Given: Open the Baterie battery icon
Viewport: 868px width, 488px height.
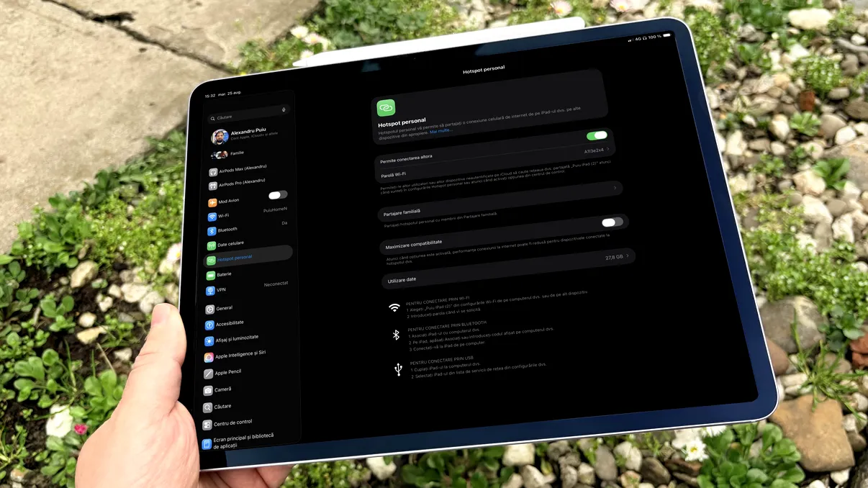Looking at the screenshot, I should (x=210, y=276).
